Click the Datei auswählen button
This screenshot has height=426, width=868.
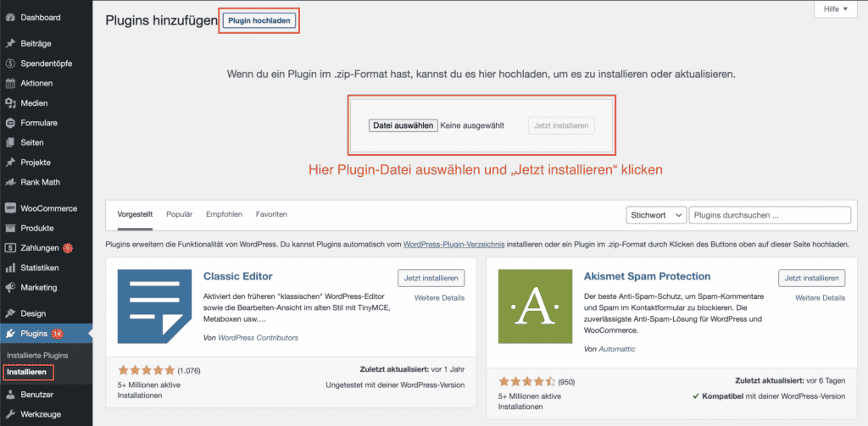pyautogui.click(x=403, y=125)
